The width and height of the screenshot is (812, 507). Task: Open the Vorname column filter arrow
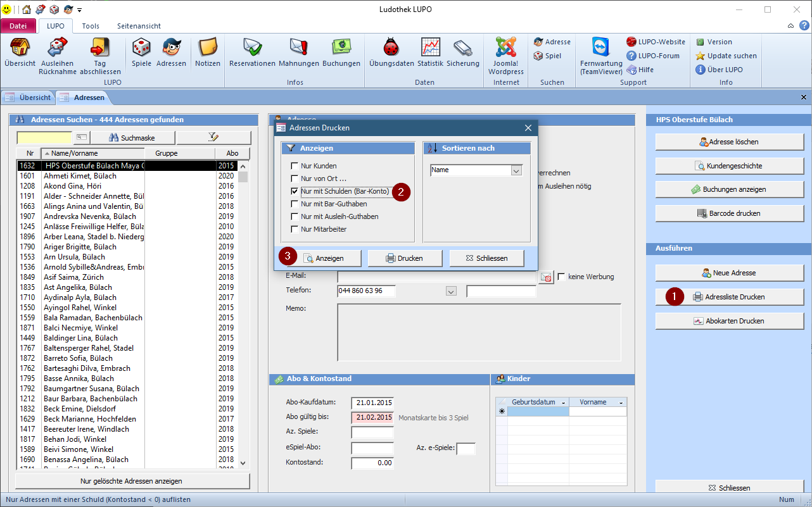[x=621, y=403]
